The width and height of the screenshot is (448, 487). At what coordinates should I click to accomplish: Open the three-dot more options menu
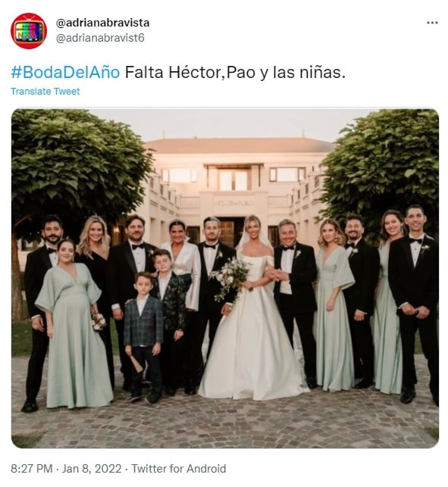tap(432, 23)
